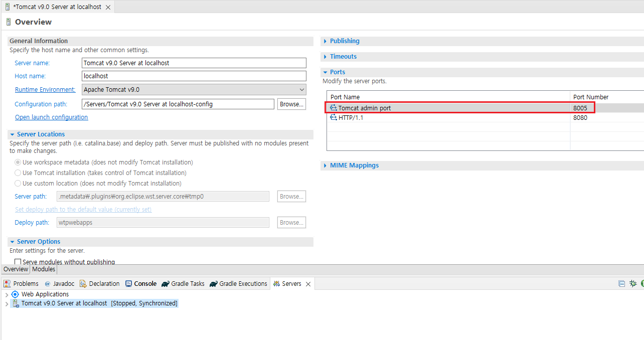
Task: Click the Gradle Executions elephant icon
Action: click(x=214, y=284)
